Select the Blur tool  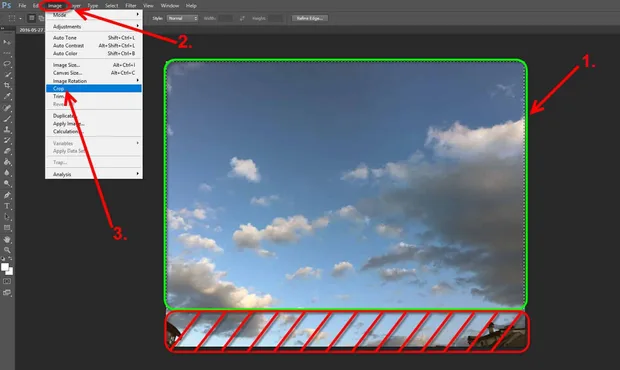(x=7, y=173)
